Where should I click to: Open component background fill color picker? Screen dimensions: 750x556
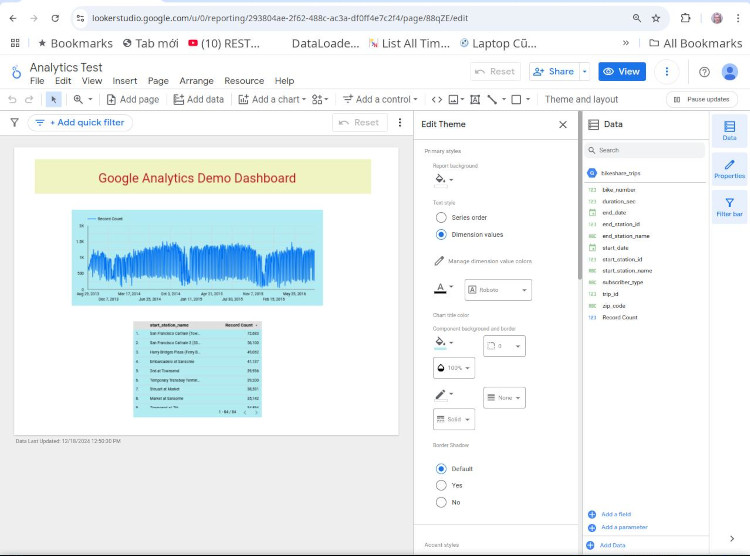point(443,343)
